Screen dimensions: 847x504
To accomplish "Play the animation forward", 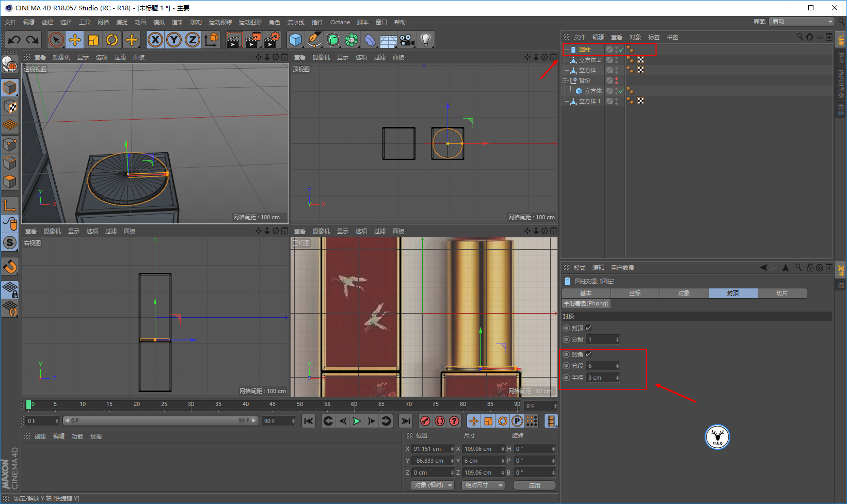I will 357,421.
